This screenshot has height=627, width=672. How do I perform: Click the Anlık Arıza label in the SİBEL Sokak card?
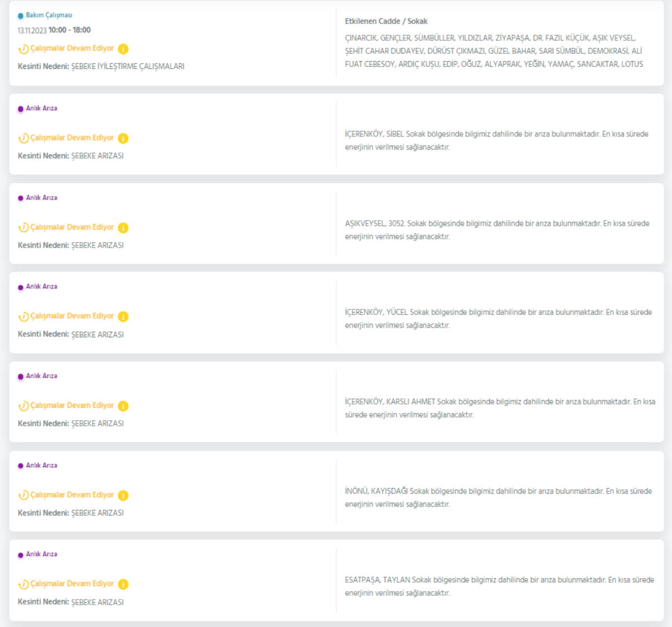pos(41,108)
